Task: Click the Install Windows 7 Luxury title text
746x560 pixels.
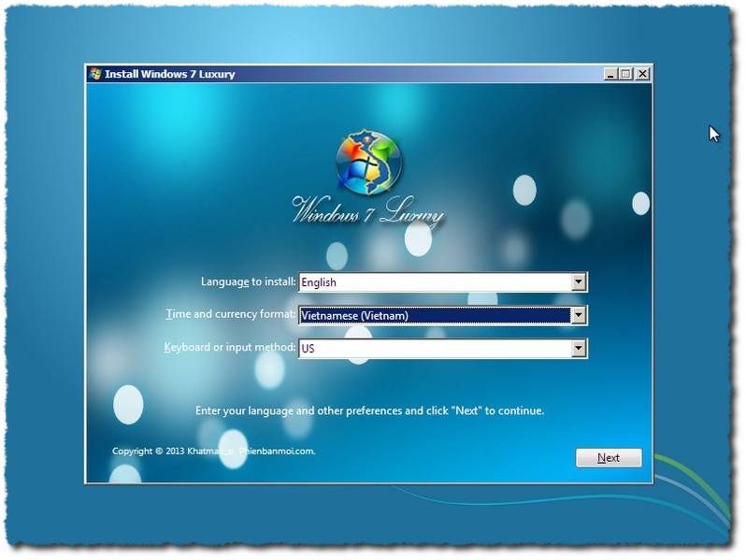Action: pyautogui.click(x=170, y=74)
